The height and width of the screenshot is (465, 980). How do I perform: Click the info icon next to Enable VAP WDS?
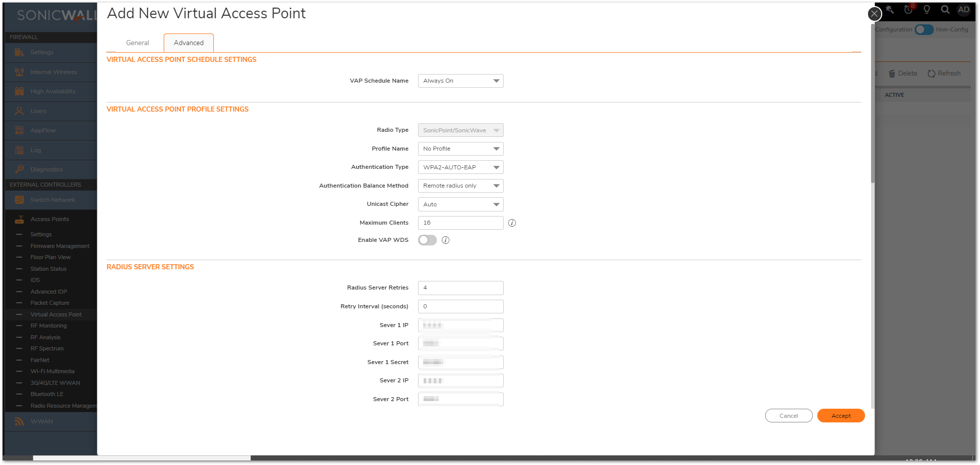click(x=445, y=240)
